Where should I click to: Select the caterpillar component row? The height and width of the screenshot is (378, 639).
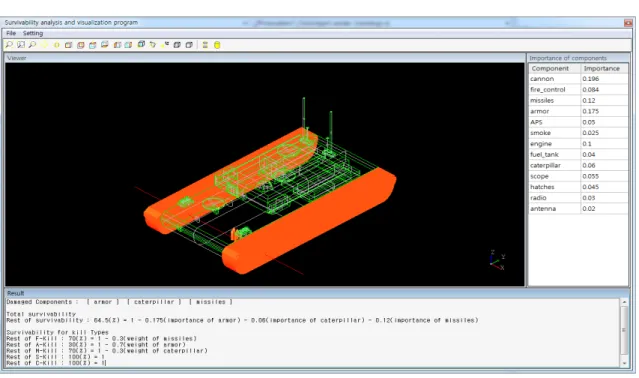tap(578, 165)
